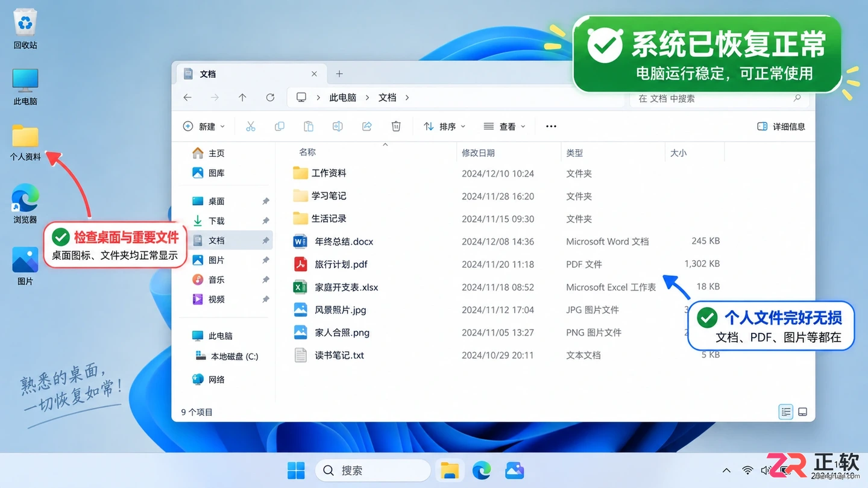Select 网络 in the navigation pane
Viewport: 868px width, 488px height.
coord(209,380)
